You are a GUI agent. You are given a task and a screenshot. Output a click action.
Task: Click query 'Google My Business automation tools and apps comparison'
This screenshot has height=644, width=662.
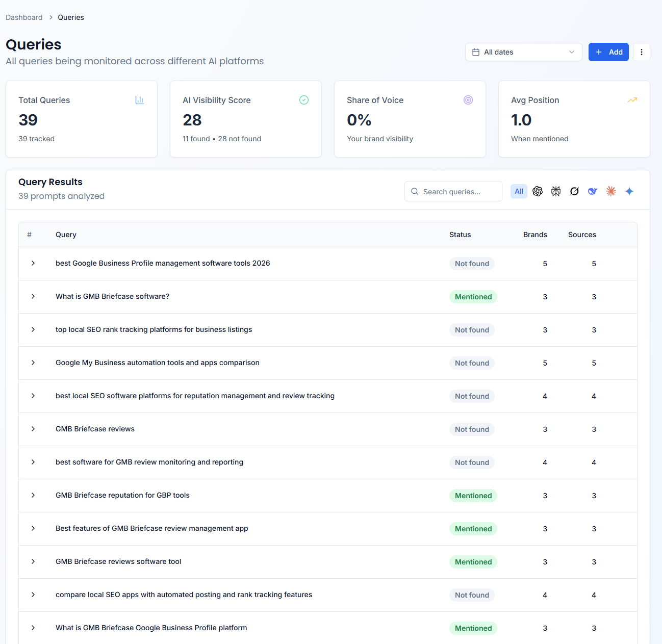(x=158, y=363)
